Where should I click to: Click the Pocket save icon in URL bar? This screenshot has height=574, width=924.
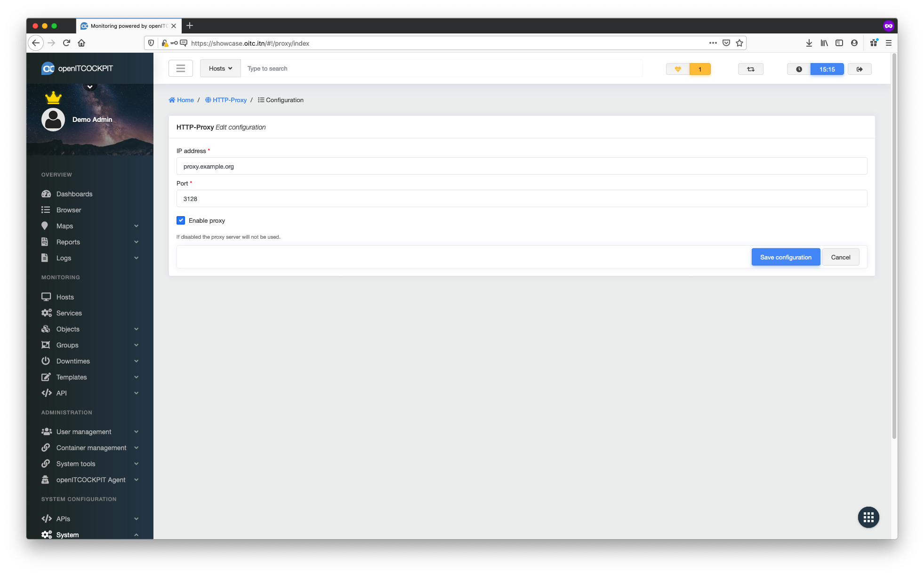click(726, 43)
